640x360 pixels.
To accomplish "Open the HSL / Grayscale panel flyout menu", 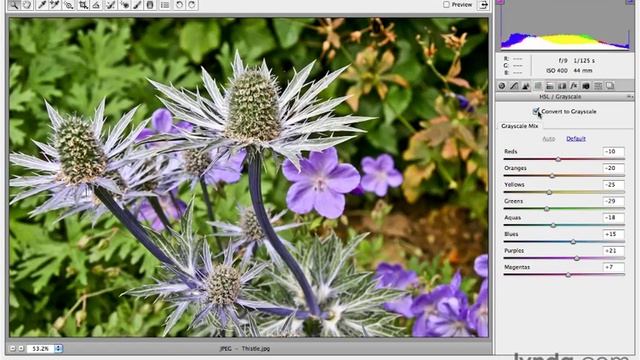I will [630, 97].
